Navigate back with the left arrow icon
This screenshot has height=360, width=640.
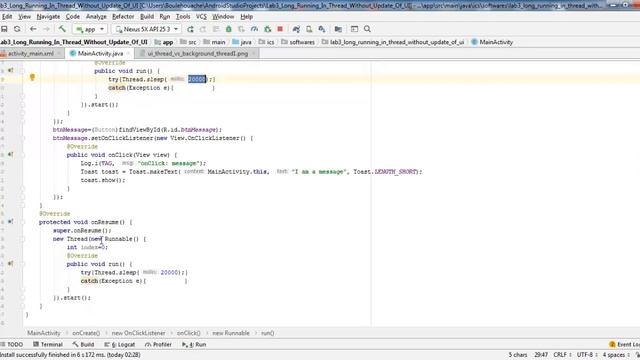(33, 29)
